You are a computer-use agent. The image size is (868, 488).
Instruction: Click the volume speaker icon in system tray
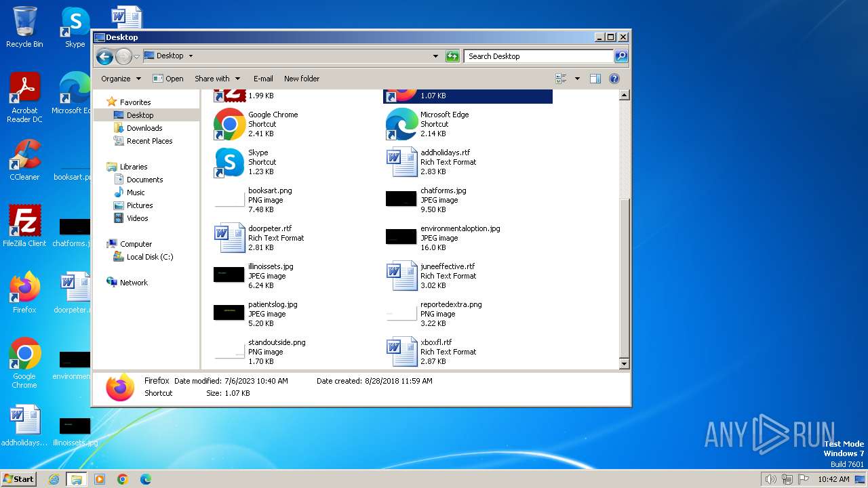(771, 479)
